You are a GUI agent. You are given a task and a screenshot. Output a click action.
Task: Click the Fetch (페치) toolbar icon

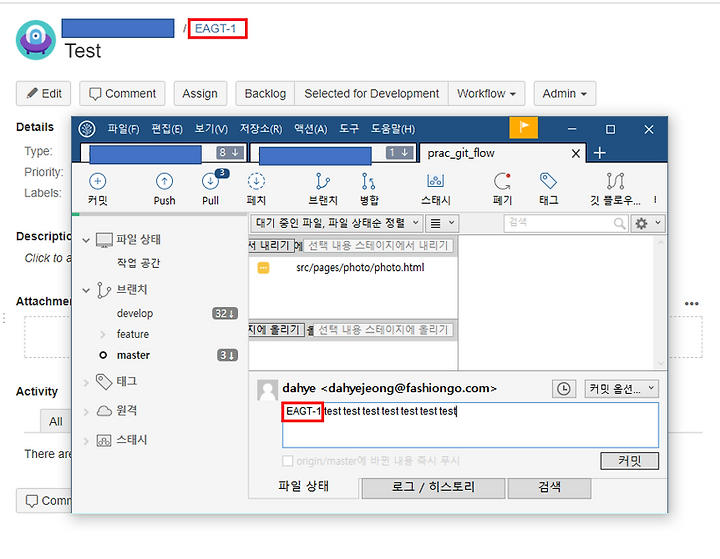tap(256, 181)
